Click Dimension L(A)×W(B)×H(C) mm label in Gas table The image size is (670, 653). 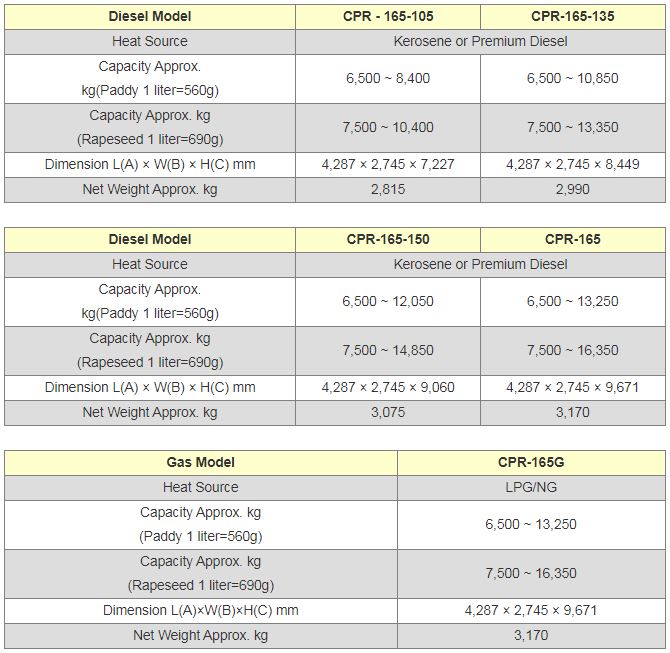point(200,610)
